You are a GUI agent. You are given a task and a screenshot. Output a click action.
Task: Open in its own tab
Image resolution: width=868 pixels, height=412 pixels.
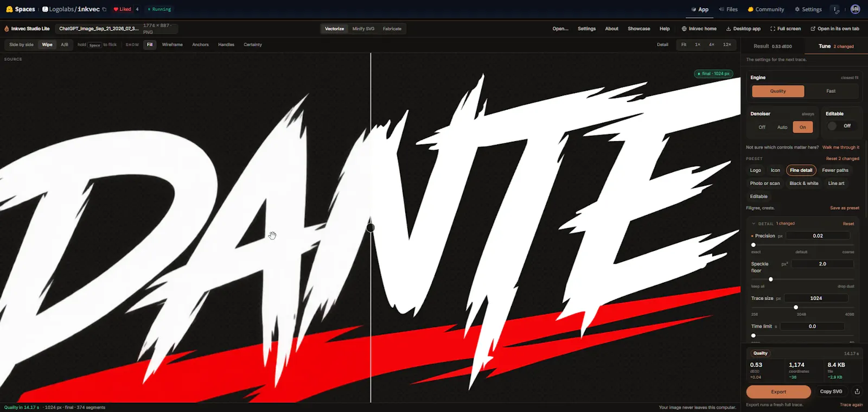[x=834, y=29]
